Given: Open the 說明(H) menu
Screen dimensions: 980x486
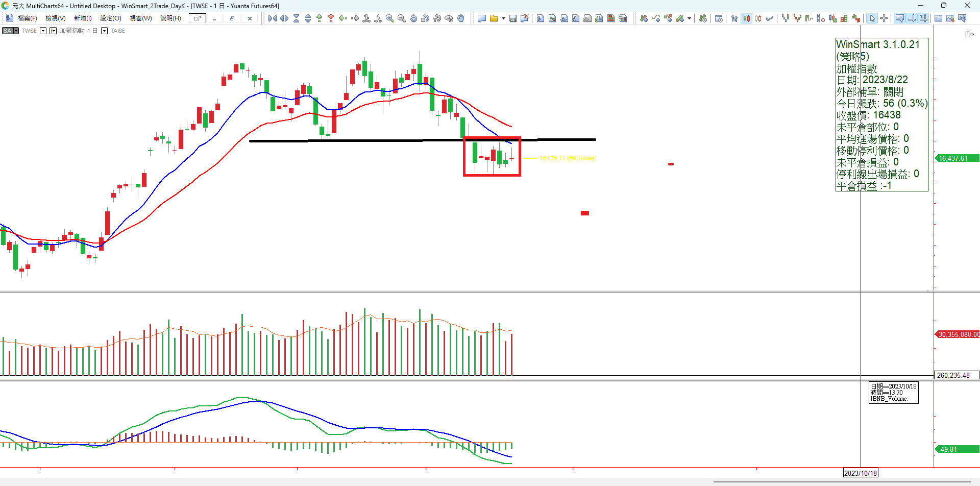Looking at the screenshot, I should 171,18.
